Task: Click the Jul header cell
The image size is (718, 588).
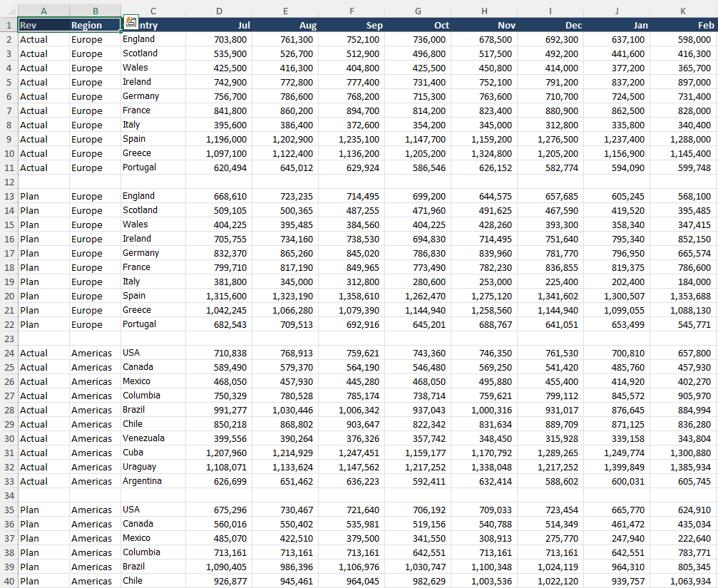Action: coord(219,25)
